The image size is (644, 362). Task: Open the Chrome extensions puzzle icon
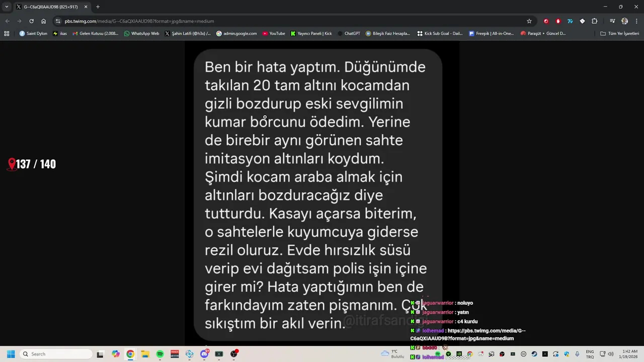(594, 21)
